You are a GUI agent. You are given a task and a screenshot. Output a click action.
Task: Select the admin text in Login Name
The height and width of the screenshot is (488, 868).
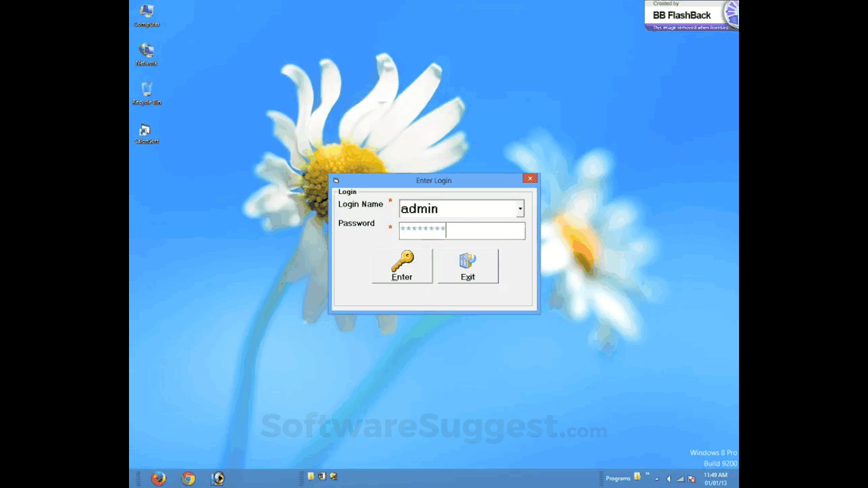pos(419,208)
